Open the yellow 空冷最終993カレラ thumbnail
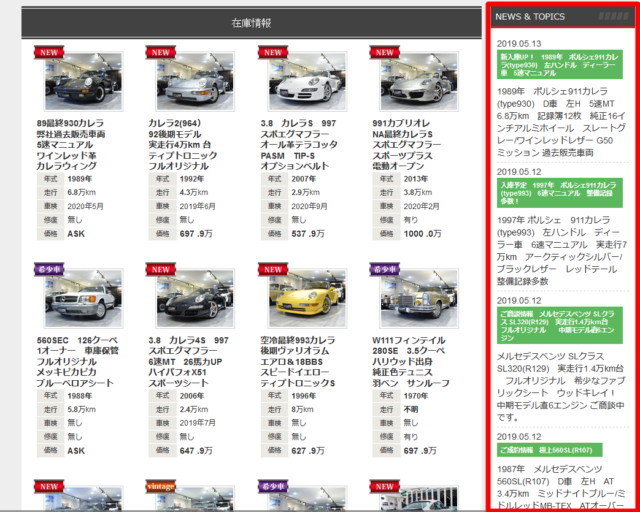Screen dimensions: 640x512 307,298
